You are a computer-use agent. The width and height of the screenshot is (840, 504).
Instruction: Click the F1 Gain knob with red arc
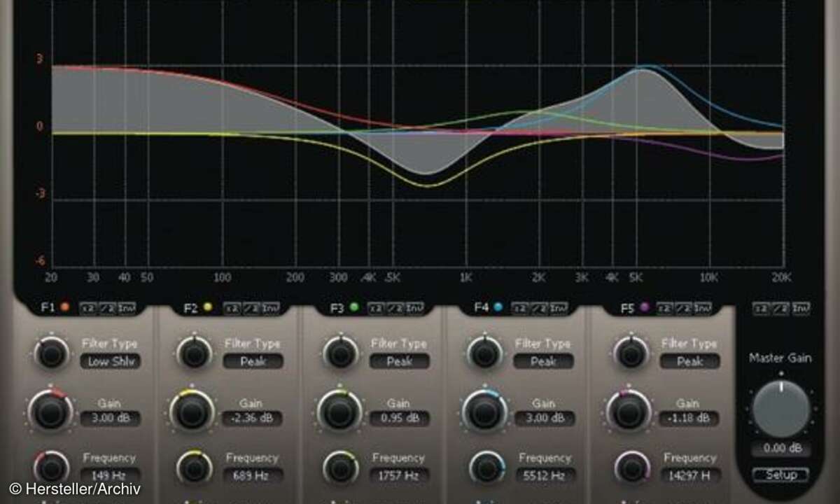(x=50, y=411)
